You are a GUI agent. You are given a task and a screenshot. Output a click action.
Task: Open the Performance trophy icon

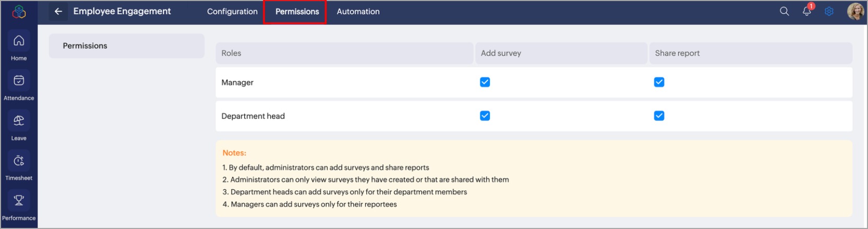pos(19,200)
